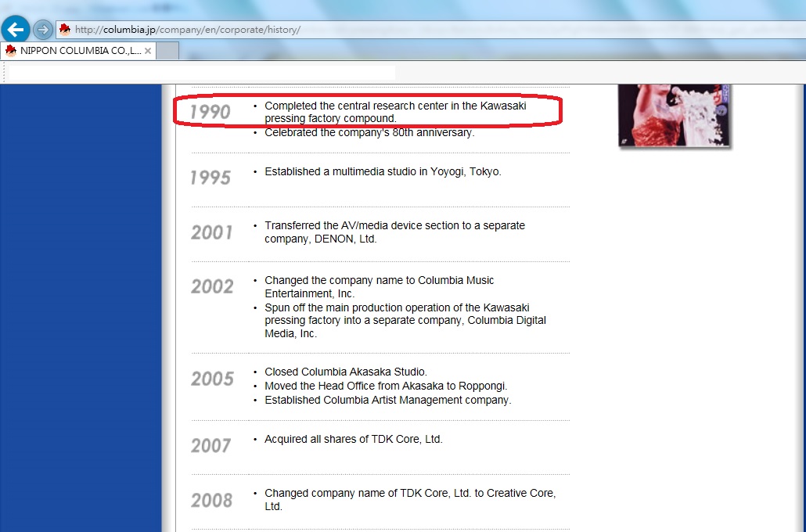Image resolution: width=806 pixels, height=532 pixels.
Task: Select the NIPPON COLUMBIA CO. tab
Action: tap(78, 50)
